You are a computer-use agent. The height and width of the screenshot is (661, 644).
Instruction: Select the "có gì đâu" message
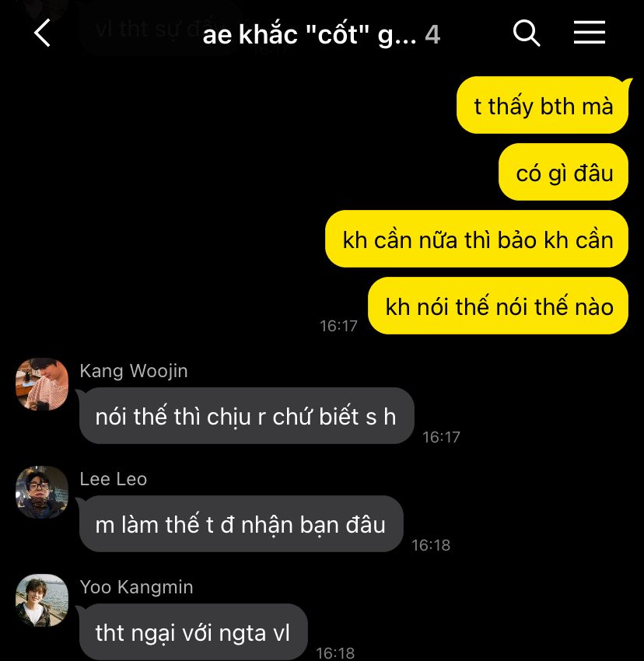pos(563,172)
